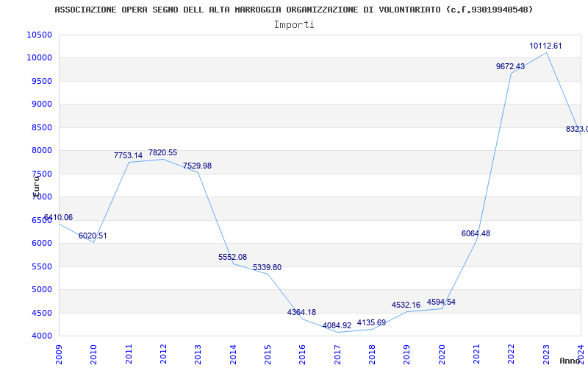Click the 4084.92 lowest value label
The width and height of the screenshot is (588, 368).
point(337,325)
